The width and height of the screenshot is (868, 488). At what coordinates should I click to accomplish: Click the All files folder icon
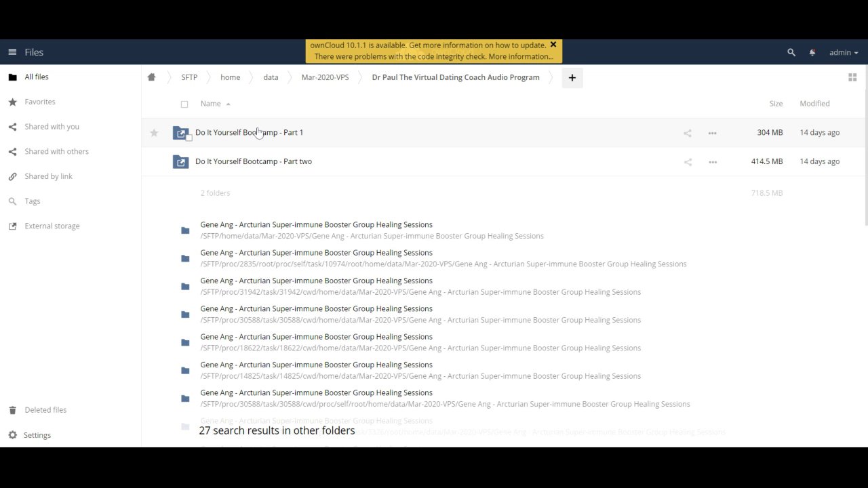[x=12, y=77]
